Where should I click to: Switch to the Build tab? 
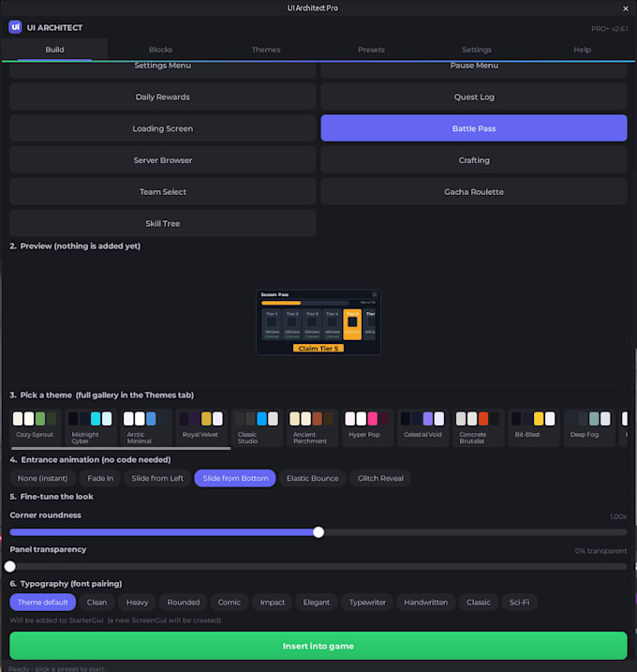[x=54, y=50]
